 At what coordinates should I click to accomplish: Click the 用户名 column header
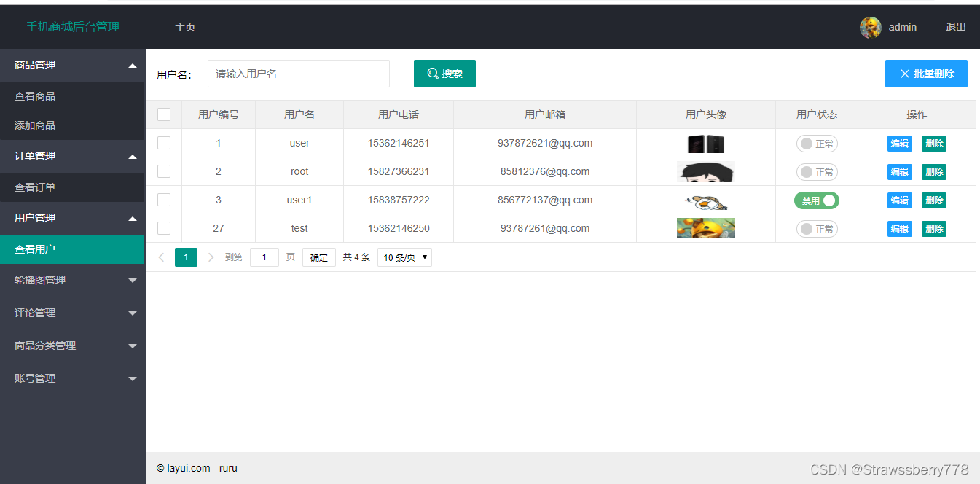[299, 114]
